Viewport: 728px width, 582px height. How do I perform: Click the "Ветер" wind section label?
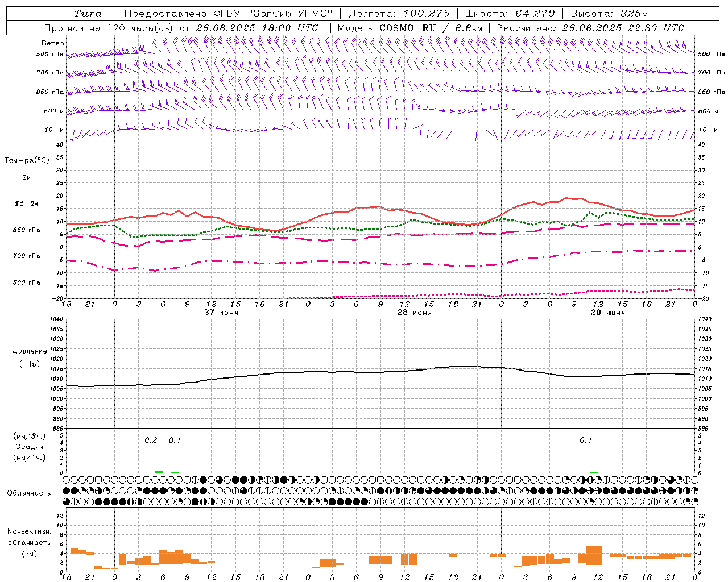click(x=53, y=43)
